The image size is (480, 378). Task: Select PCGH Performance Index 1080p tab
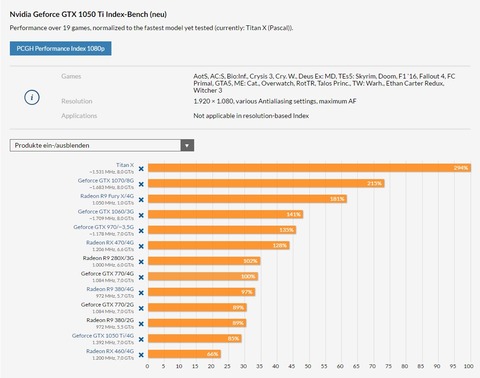tap(60, 49)
